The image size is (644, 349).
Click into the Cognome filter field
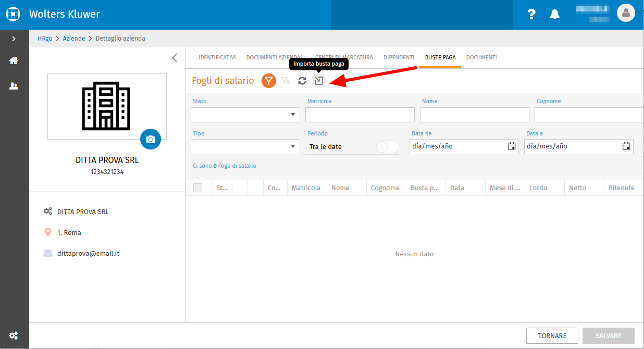(x=589, y=115)
